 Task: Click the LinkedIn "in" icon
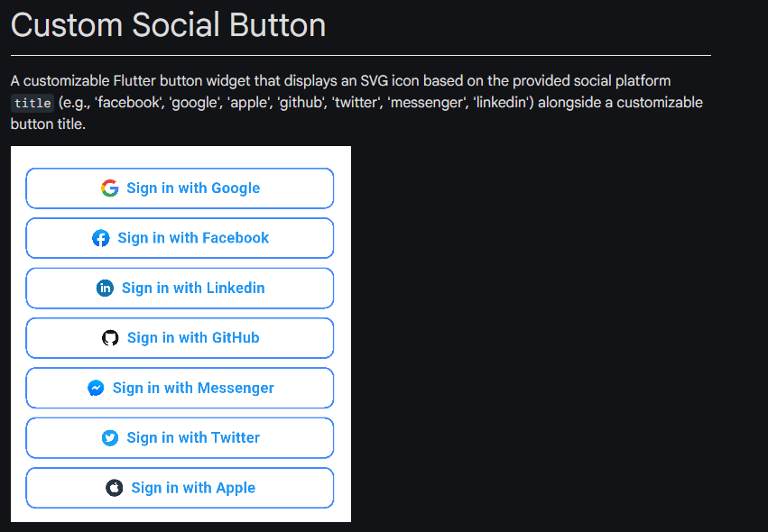[x=104, y=288]
